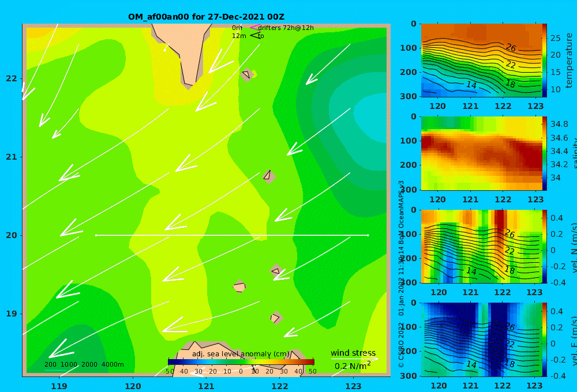Click the '0.2 N/m2' wind stress value
This screenshot has width=577, height=392.
pyautogui.click(x=353, y=365)
